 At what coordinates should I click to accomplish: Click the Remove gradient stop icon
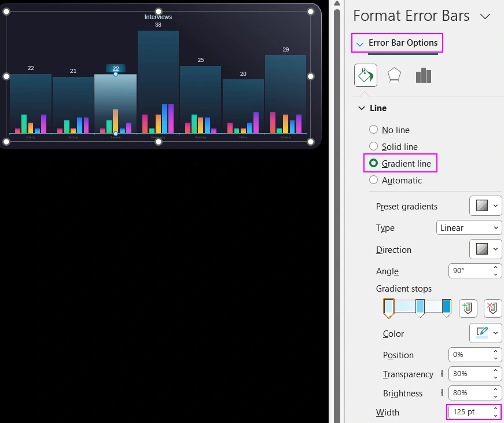tap(492, 308)
